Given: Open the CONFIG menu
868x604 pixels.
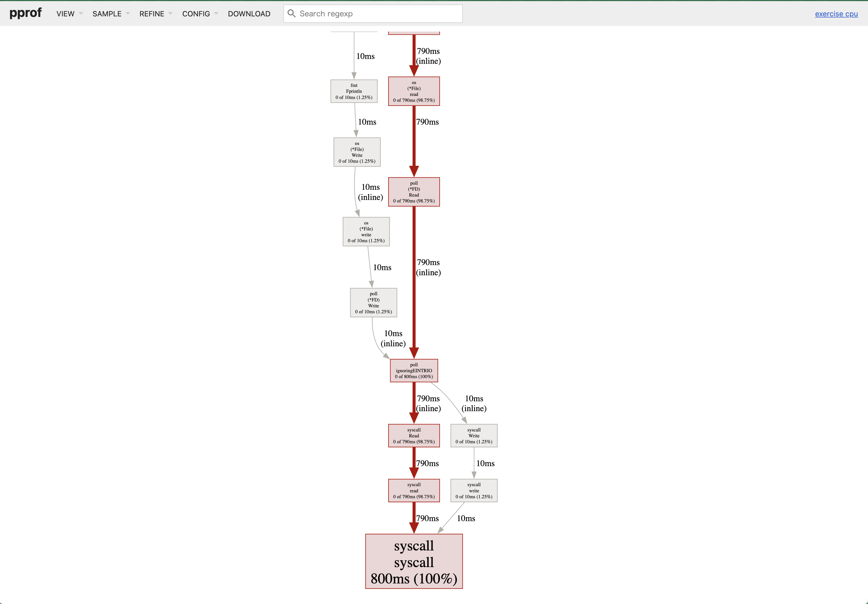Looking at the screenshot, I should click(x=200, y=14).
